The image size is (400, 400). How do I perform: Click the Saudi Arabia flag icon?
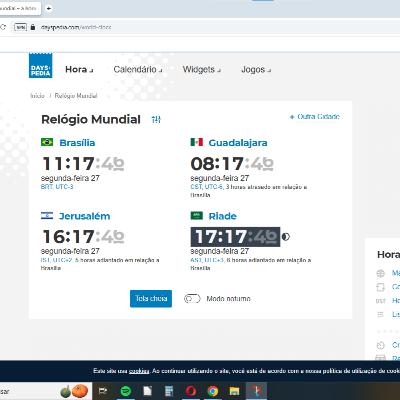197,215
